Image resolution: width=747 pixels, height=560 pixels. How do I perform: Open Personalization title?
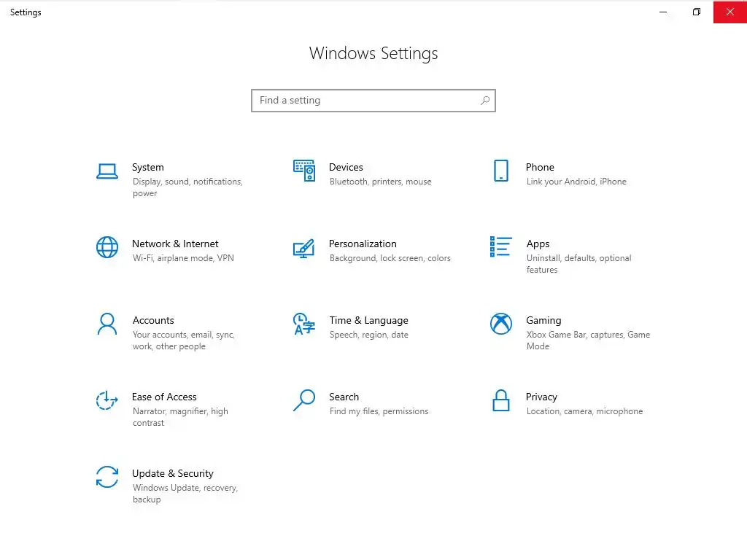[363, 244]
